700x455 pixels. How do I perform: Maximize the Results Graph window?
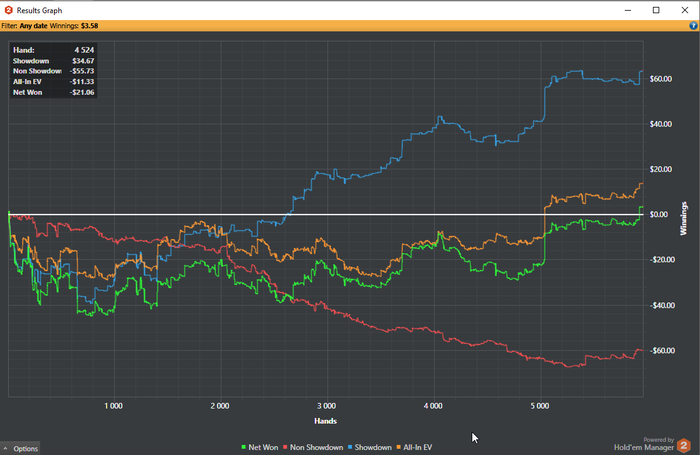(656, 10)
